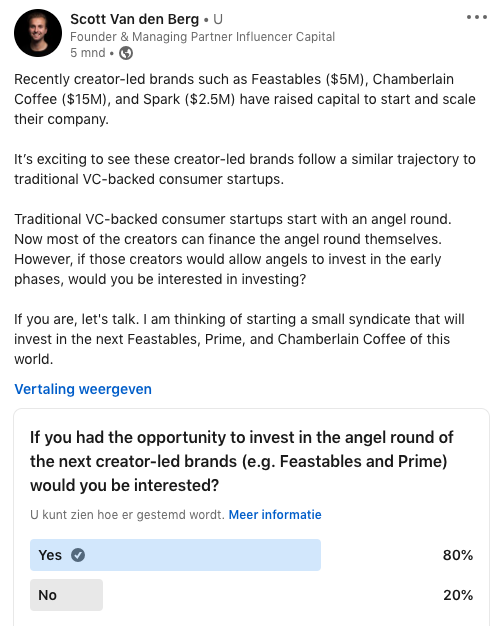
Task: Open the three-dot post options menu
Action: 477,17
